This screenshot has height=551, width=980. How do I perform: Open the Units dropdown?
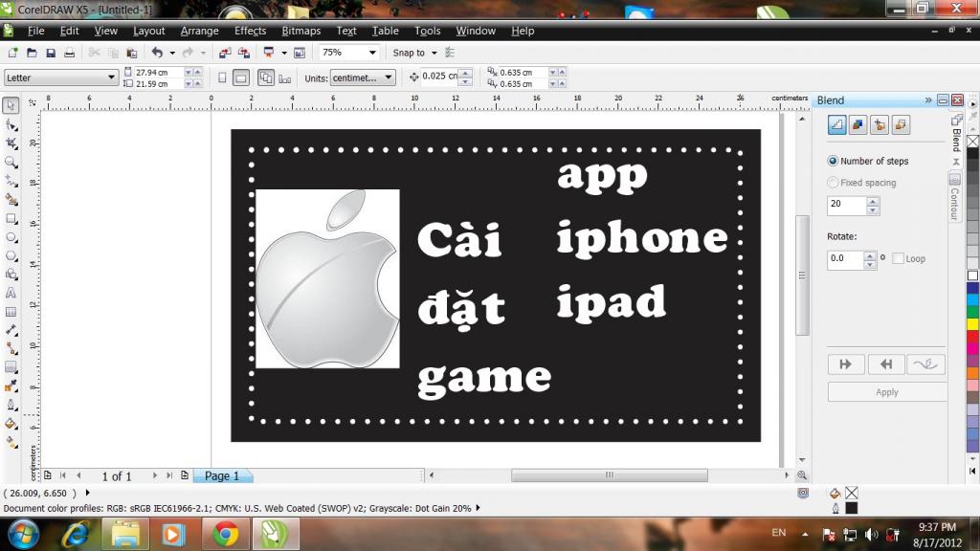[x=388, y=77]
